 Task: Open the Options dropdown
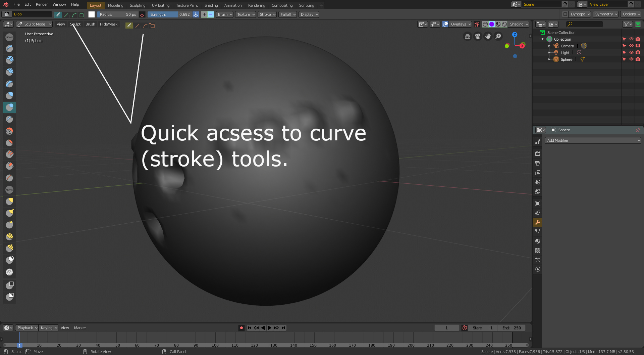click(631, 14)
